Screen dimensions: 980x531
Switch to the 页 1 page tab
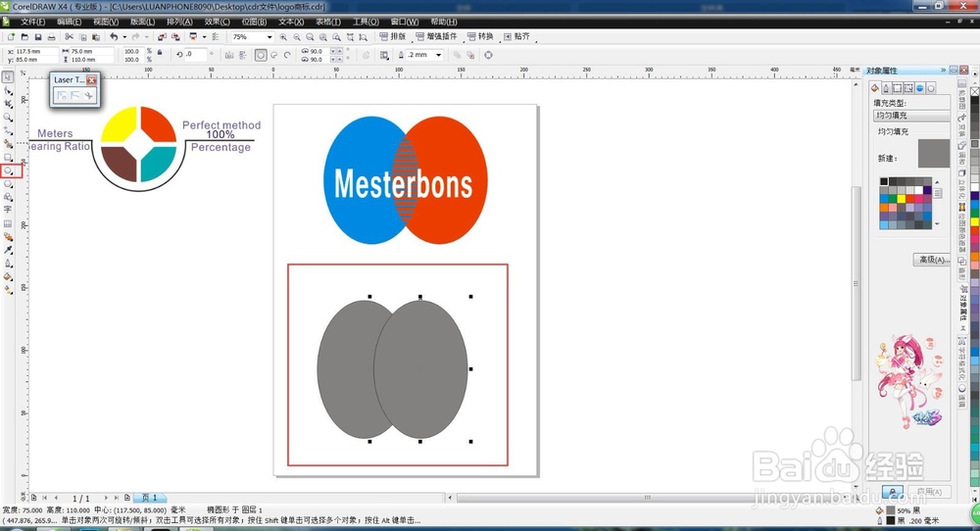pyautogui.click(x=149, y=498)
